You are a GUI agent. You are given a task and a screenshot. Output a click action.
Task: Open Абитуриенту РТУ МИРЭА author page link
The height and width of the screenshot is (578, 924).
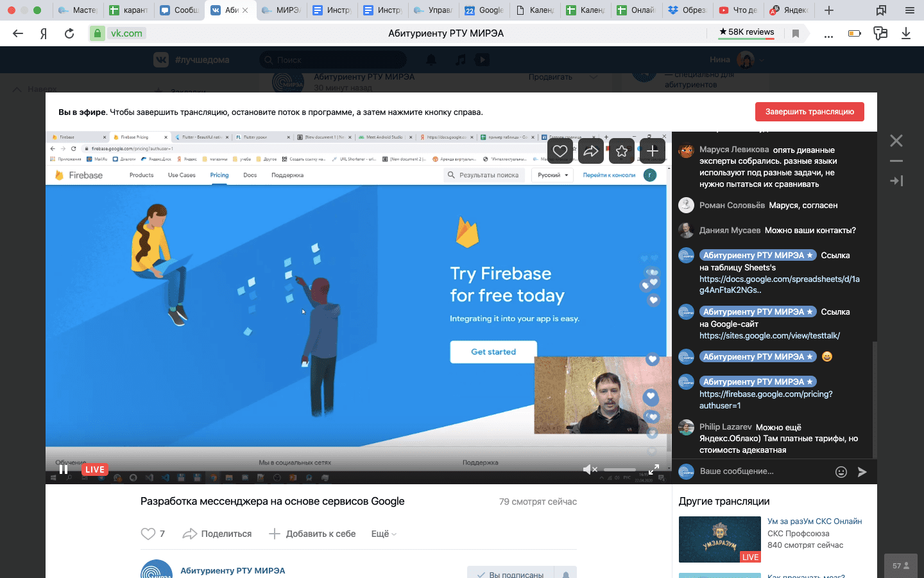(233, 570)
